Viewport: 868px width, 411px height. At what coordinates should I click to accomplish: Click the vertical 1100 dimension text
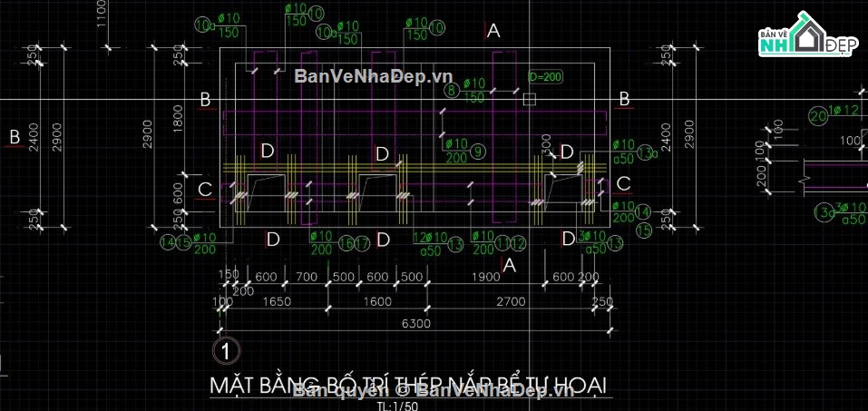point(102,14)
